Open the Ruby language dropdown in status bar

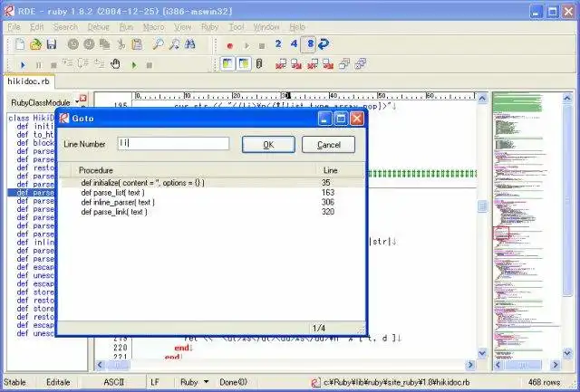coord(206,382)
